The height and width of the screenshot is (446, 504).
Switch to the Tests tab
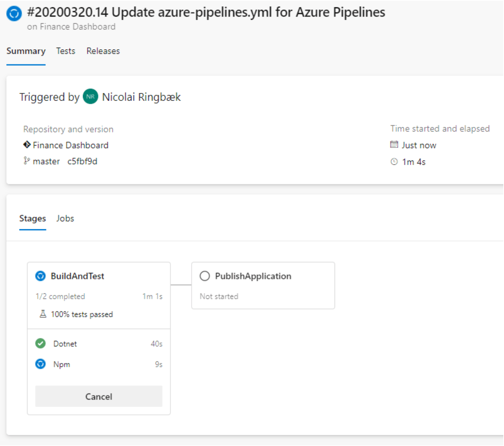66,51
